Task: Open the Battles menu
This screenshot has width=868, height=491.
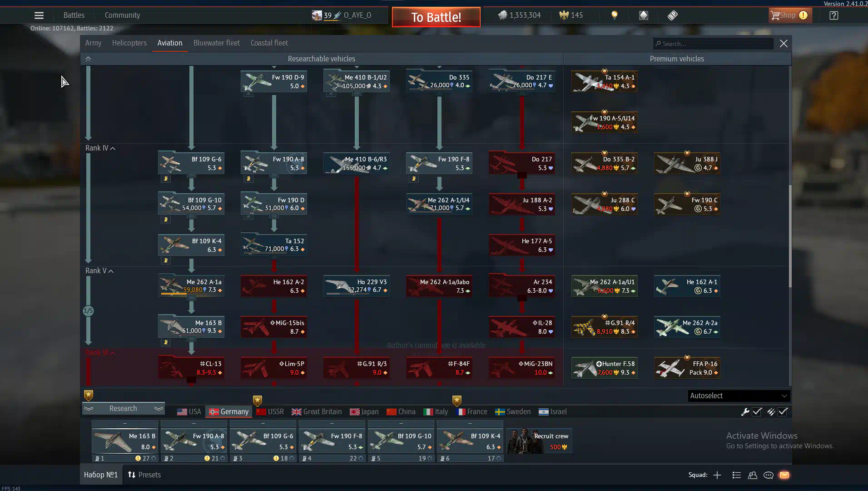Action: tap(74, 15)
